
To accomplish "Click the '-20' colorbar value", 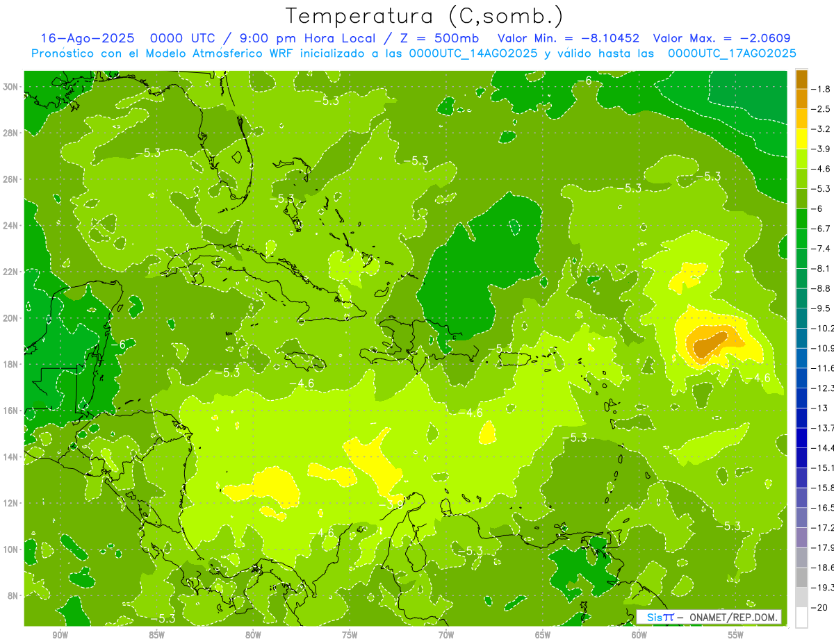I will 820,607.
